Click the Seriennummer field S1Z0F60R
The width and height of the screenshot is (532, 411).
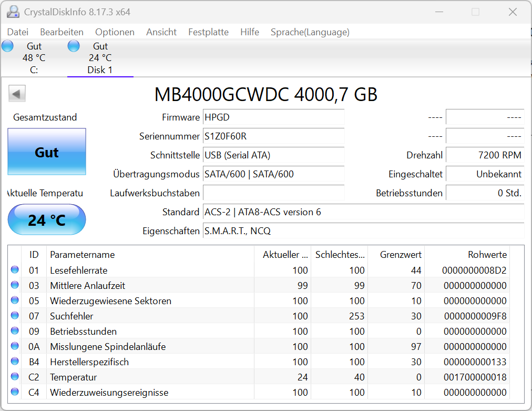(273, 136)
